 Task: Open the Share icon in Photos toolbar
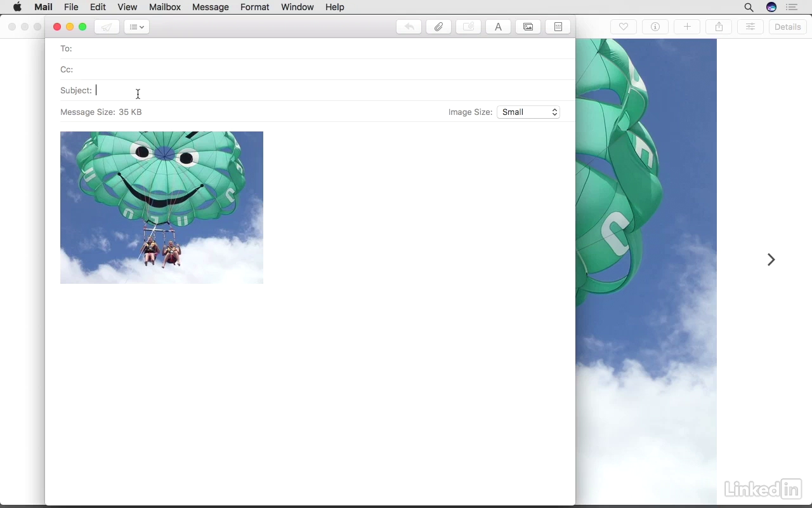pyautogui.click(x=719, y=27)
